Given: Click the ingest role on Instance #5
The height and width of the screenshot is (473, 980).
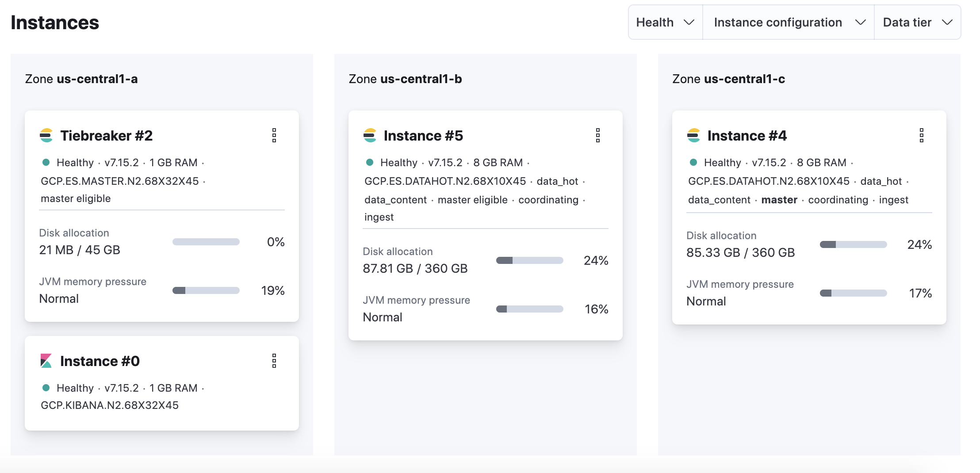Looking at the screenshot, I should tap(379, 217).
